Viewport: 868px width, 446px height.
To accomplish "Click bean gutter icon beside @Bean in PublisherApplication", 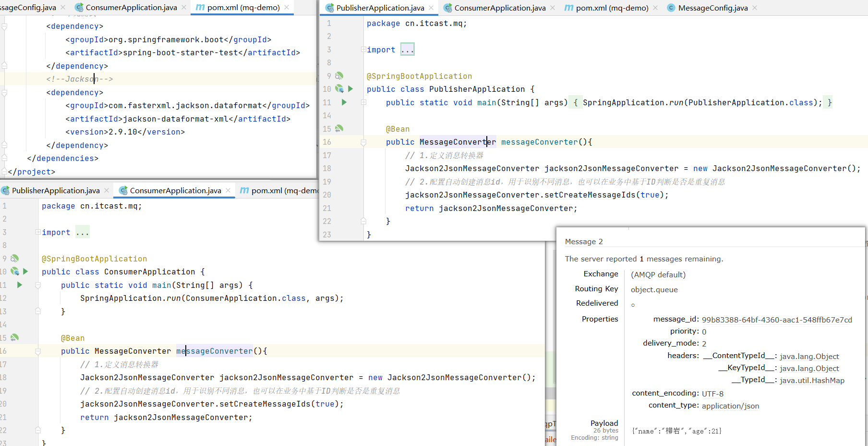I will [339, 129].
